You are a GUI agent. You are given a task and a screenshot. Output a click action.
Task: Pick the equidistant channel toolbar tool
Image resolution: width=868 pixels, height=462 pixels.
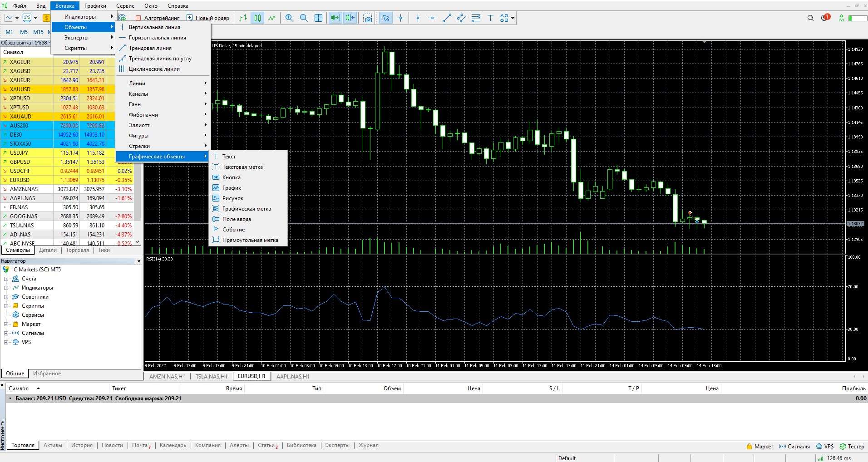[461, 18]
